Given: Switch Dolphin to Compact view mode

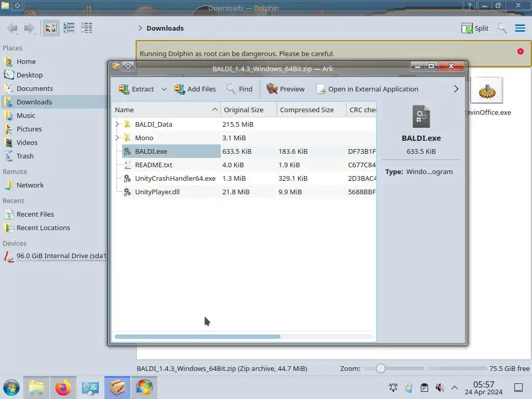Looking at the screenshot, I should (x=69, y=28).
